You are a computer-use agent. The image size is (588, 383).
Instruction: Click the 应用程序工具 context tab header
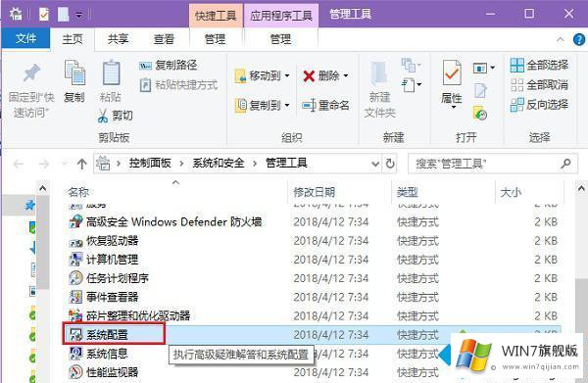click(x=281, y=16)
